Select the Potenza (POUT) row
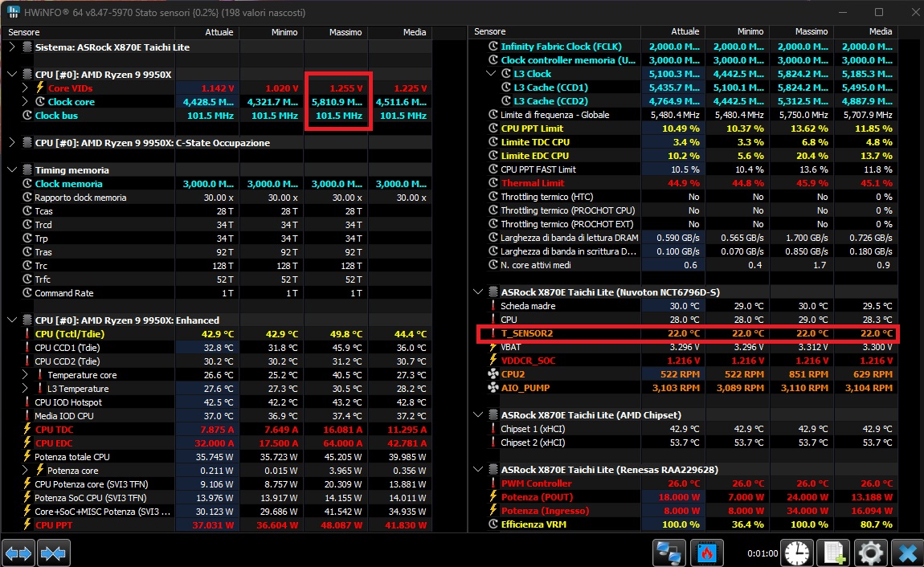Screen dimensions: 924x567 (x=684, y=497)
